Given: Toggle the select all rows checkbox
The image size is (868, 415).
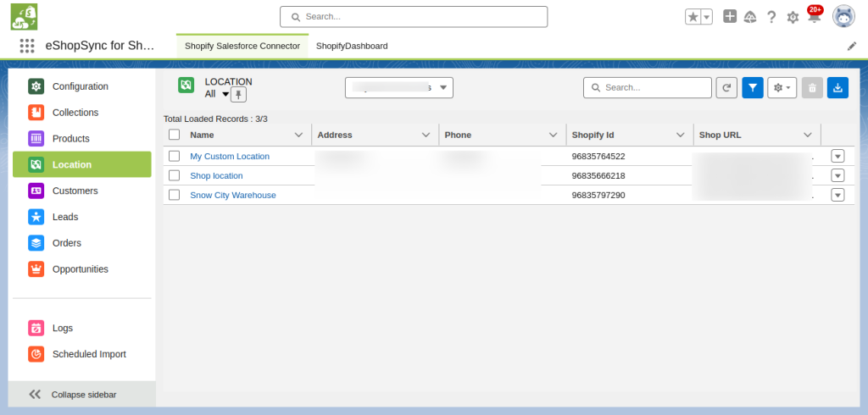Looking at the screenshot, I should click(x=175, y=135).
